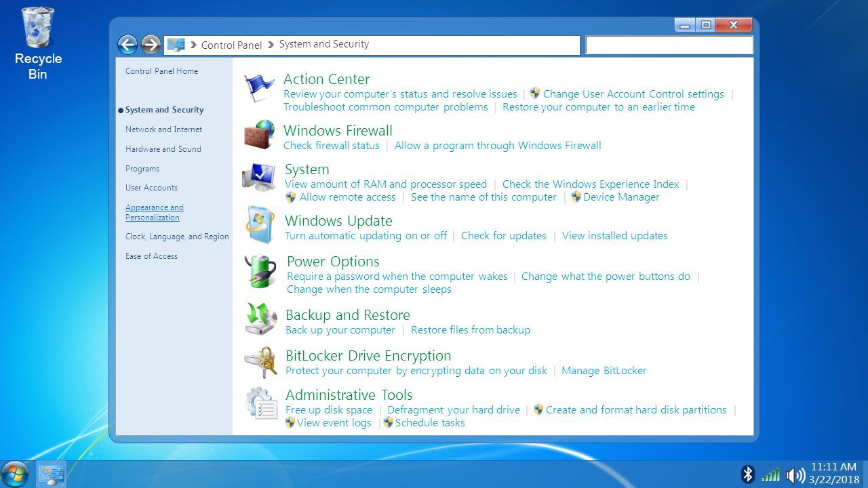This screenshot has height=488, width=868.
Task: Select Ease of Access in sidebar
Action: tap(151, 256)
